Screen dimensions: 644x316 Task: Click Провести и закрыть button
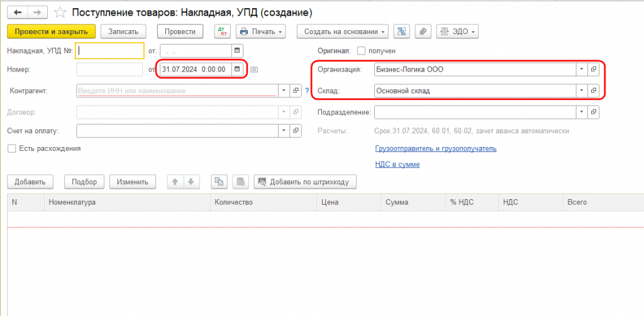52,31
